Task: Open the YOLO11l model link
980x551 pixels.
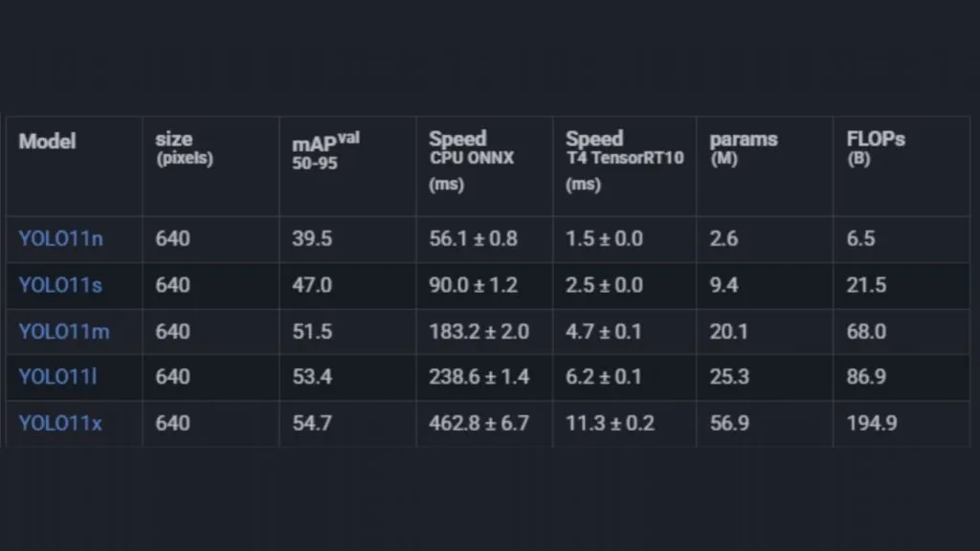Action: coord(57,377)
